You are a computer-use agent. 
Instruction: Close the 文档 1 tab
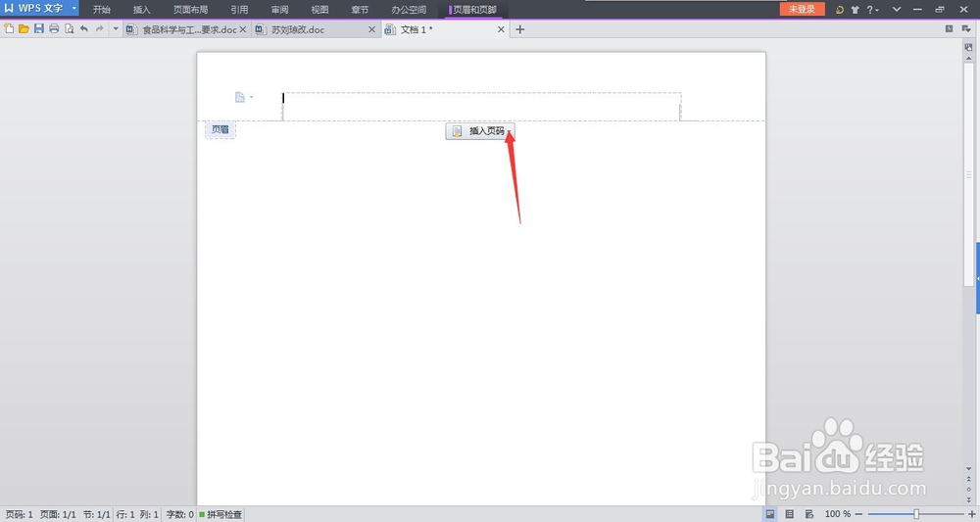pyautogui.click(x=501, y=29)
